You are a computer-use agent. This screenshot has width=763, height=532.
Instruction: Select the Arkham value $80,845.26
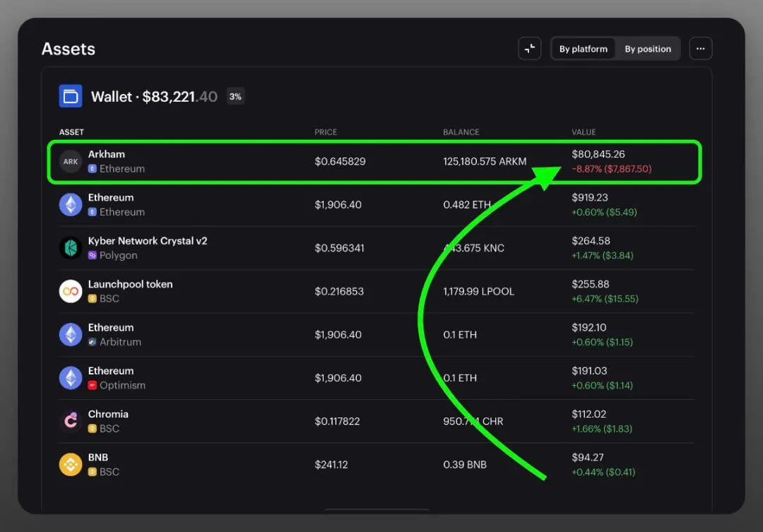click(598, 154)
